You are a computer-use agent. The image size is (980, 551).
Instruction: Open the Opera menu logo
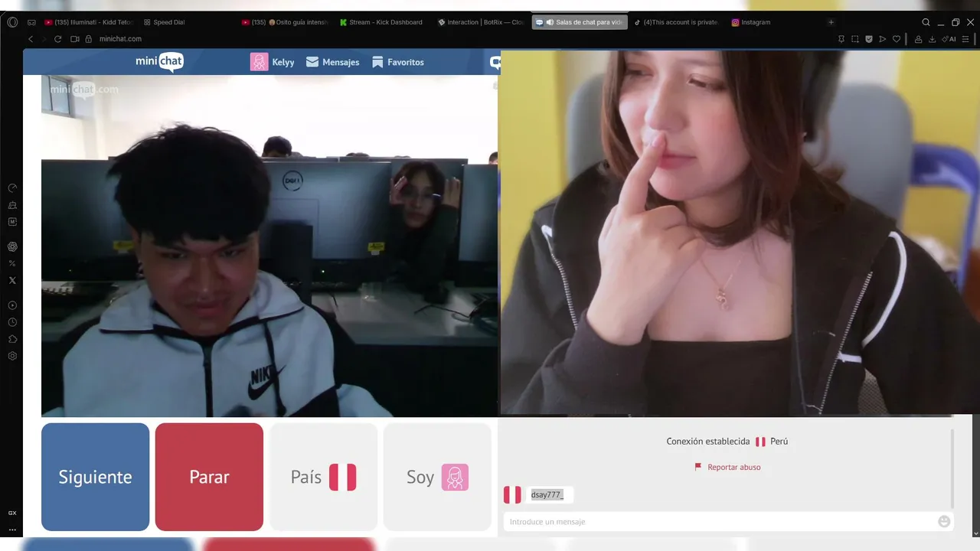click(12, 22)
